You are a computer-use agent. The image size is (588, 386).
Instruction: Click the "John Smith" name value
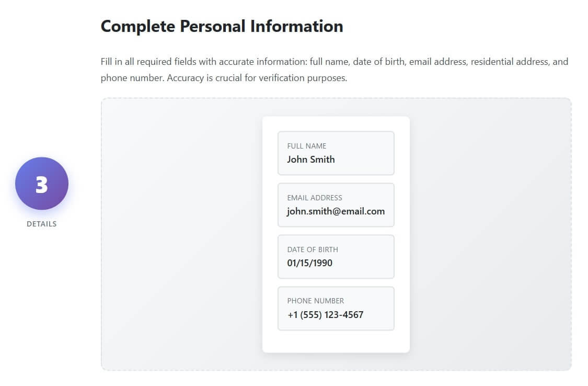point(311,160)
